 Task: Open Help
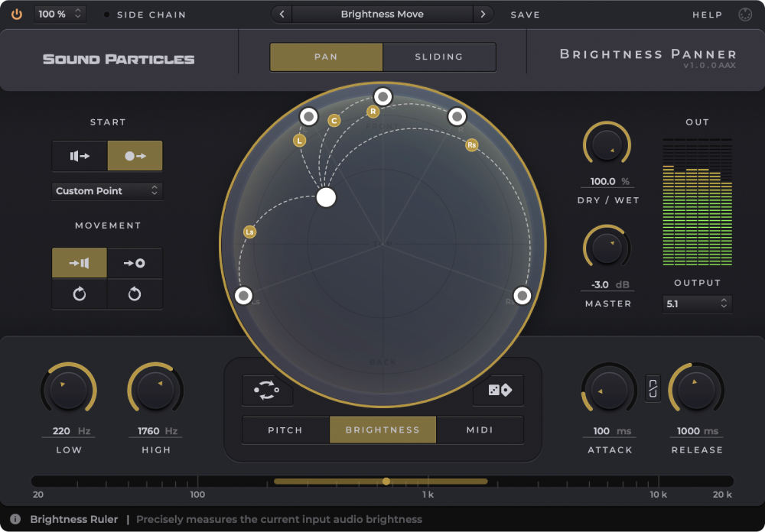pyautogui.click(x=708, y=14)
